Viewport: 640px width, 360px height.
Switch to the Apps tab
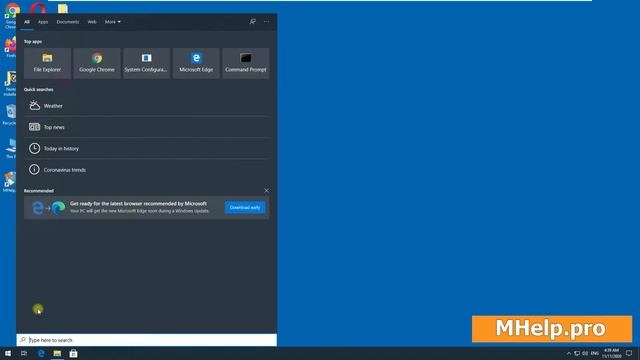(x=43, y=22)
